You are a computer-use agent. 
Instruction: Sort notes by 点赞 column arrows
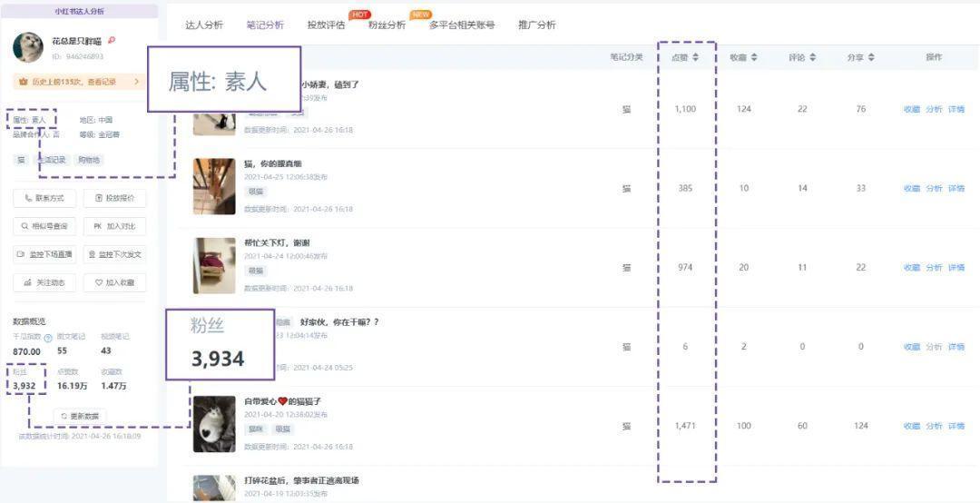(695, 57)
